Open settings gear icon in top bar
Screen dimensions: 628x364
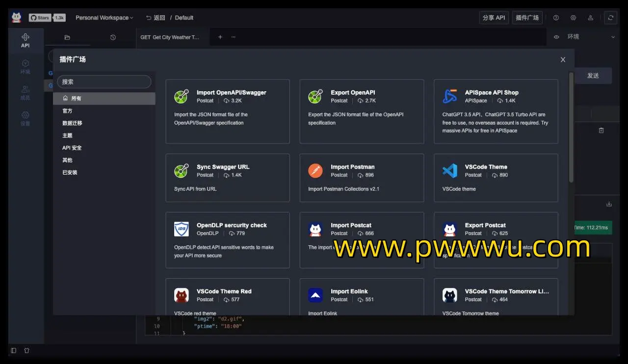point(573,18)
